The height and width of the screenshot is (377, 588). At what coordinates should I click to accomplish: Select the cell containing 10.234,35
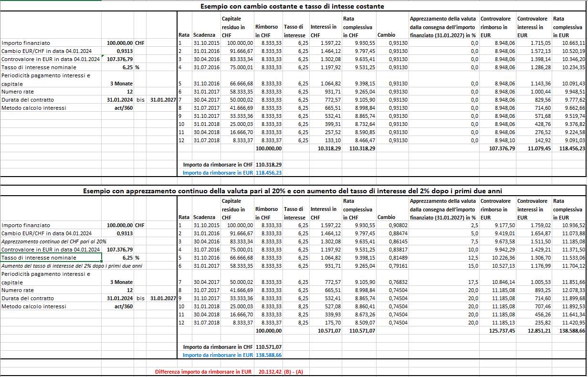569,67
